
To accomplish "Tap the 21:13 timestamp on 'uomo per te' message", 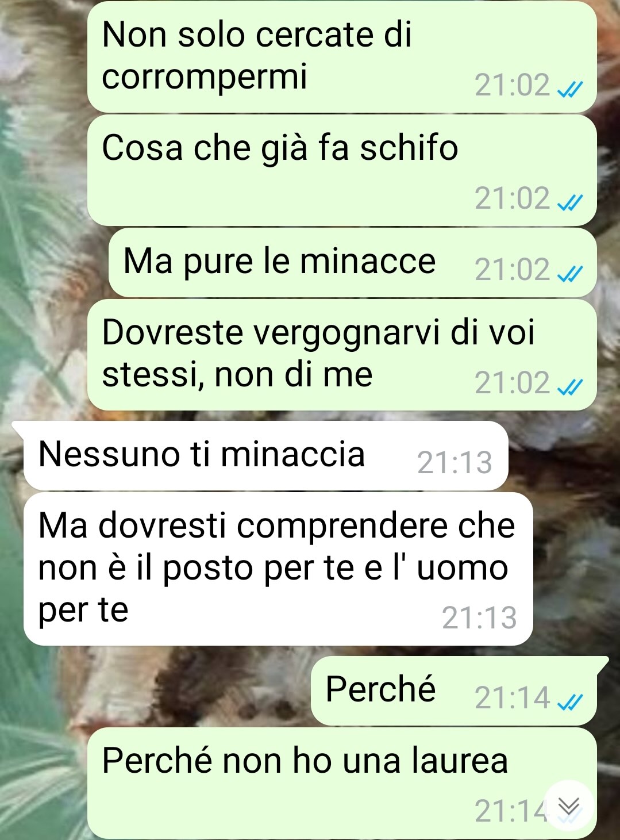I will tap(479, 617).
